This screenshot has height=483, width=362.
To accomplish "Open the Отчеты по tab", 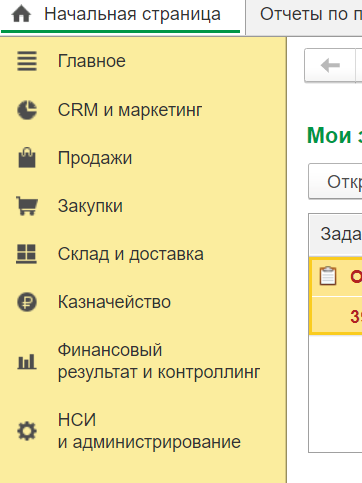I will (x=311, y=14).
